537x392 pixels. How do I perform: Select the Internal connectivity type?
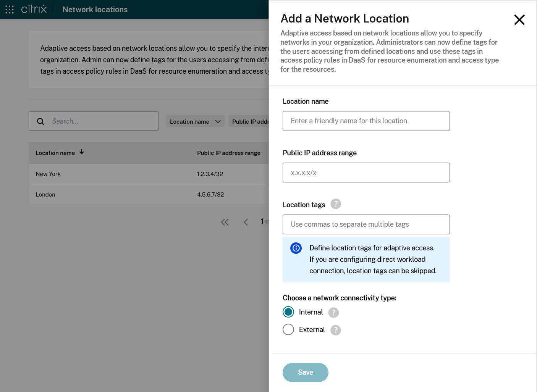288,312
